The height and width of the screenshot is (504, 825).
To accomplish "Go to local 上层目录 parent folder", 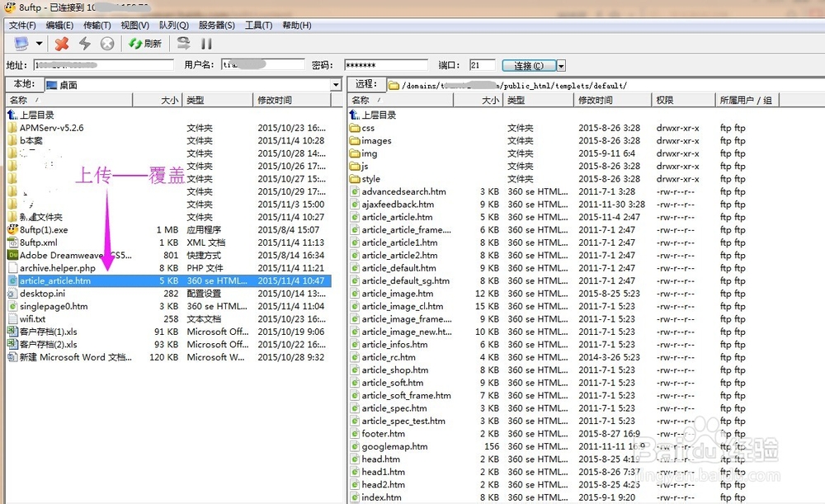I will [x=31, y=115].
